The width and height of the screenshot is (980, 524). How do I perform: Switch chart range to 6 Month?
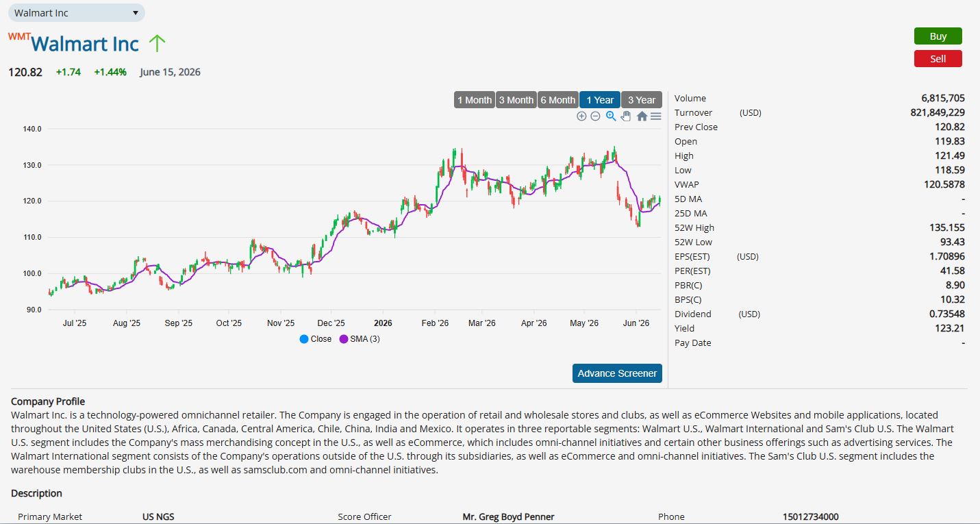click(x=558, y=100)
